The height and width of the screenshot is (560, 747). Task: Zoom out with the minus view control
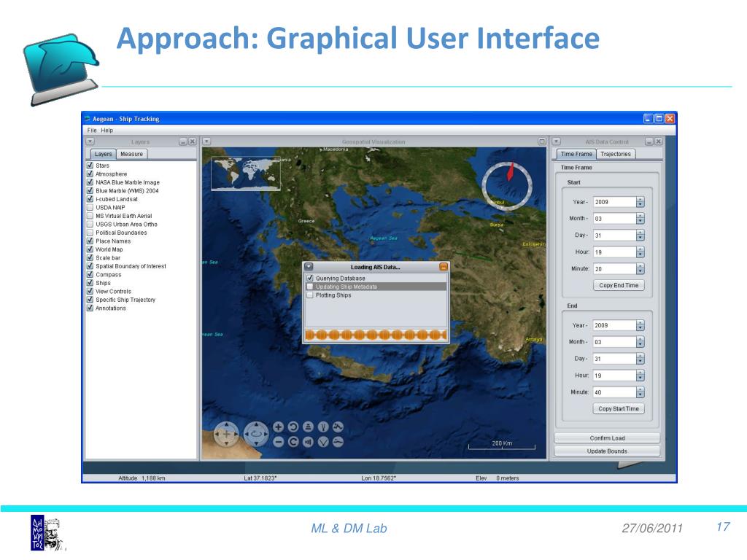pos(279,442)
